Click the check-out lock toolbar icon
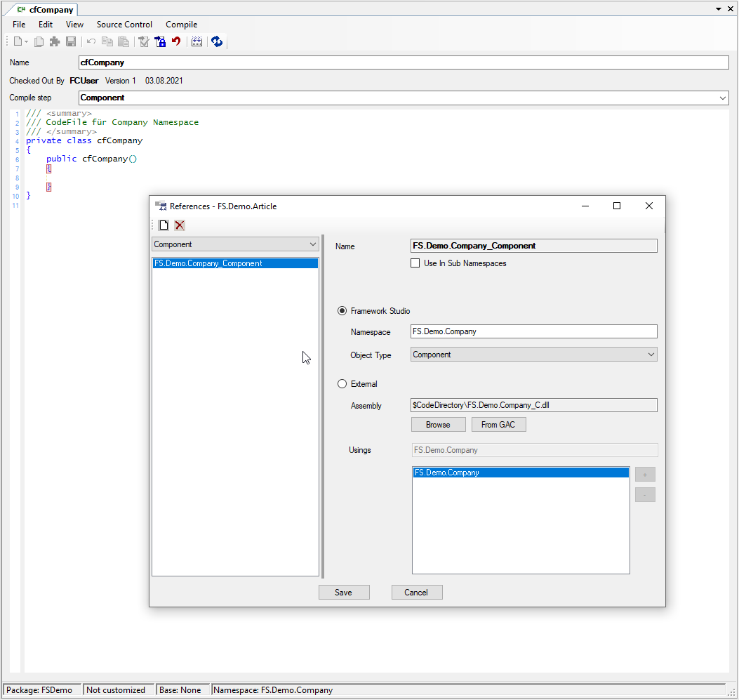 160,41
